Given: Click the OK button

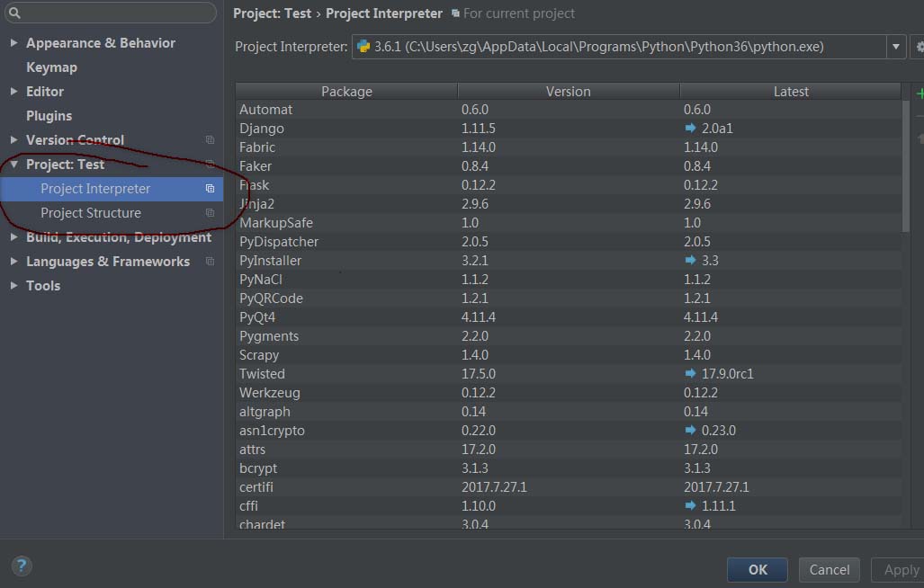Looking at the screenshot, I should pyautogui.click(x=758, y=570).
